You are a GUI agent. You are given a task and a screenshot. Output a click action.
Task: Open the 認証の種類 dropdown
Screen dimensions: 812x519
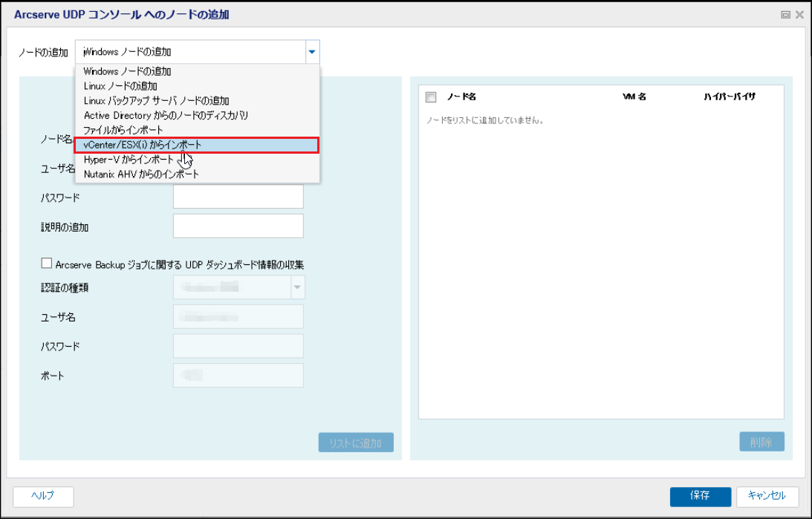[297, 287]
